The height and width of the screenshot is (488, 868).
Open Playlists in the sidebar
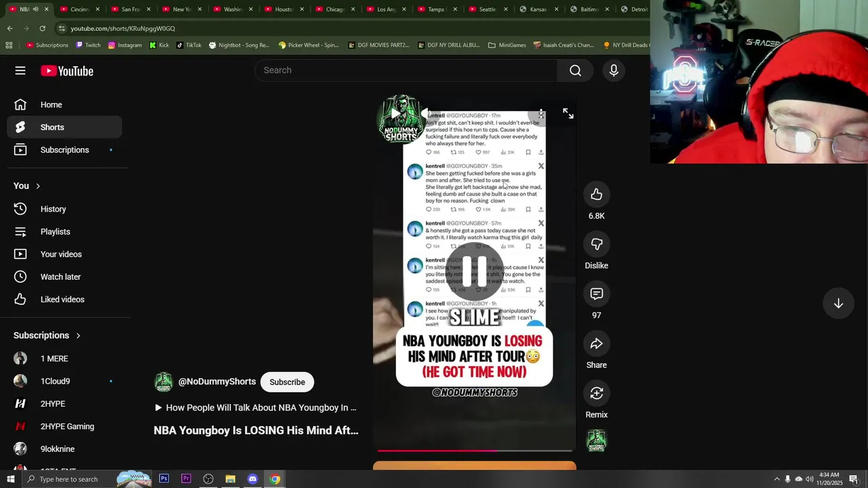(x=64, y=232)
